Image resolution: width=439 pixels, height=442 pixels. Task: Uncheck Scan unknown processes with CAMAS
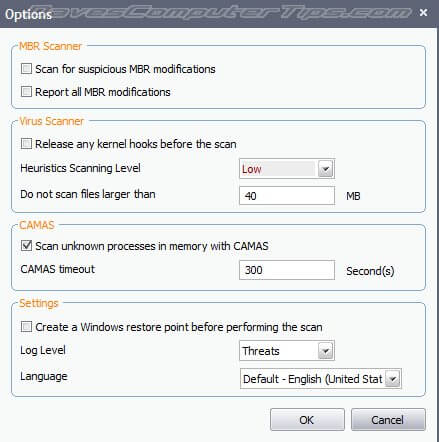pyautogui.click(x=26, y=246)
